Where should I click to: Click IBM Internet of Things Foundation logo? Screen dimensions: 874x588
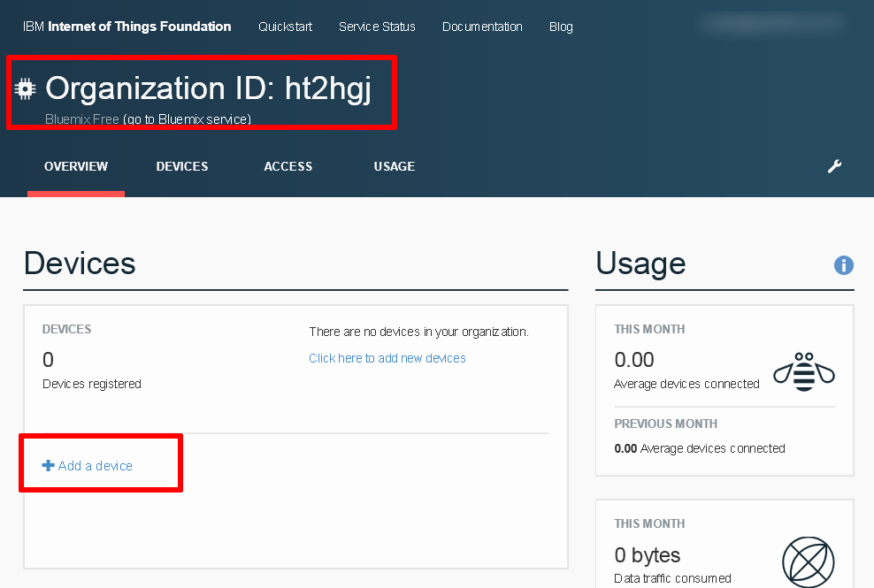tap(126, 27)
